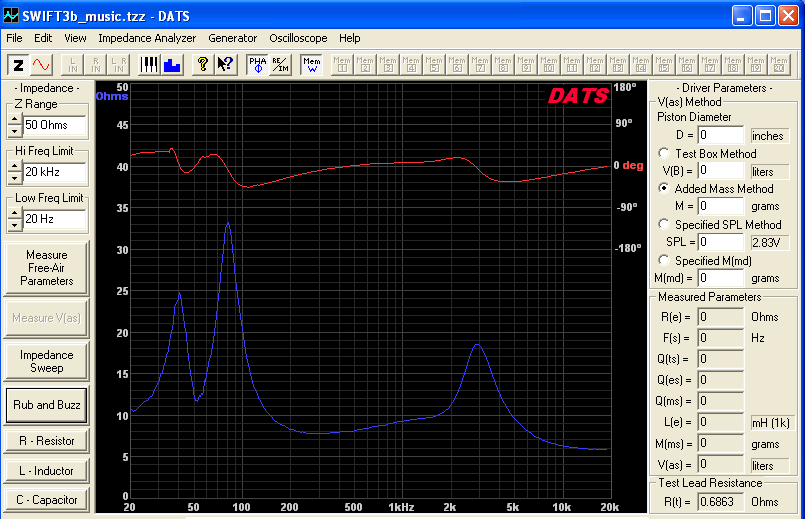Open help with the yellow question mark
Viewport: 805px width, 519px height.
coord(203,65)
